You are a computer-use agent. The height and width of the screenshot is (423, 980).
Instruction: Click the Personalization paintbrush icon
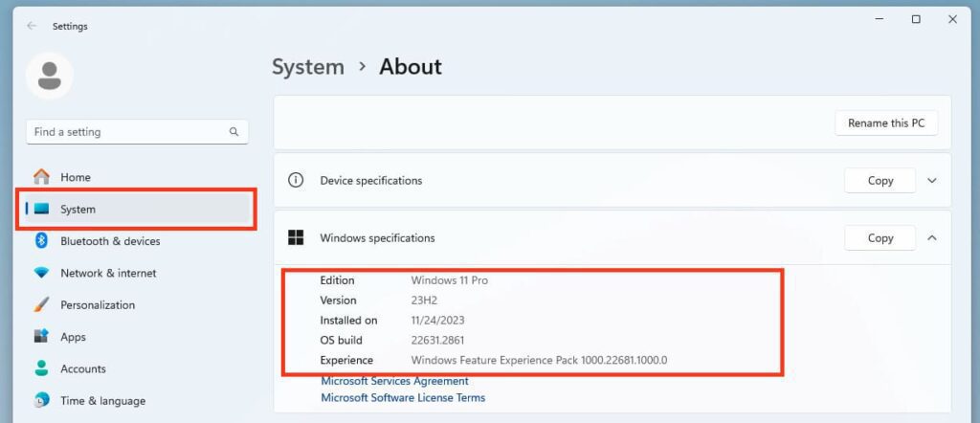[41, 305]
